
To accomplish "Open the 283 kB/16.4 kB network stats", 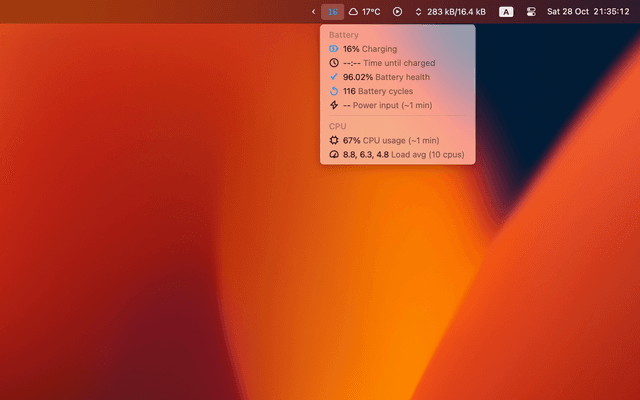I will click(456, 12).
